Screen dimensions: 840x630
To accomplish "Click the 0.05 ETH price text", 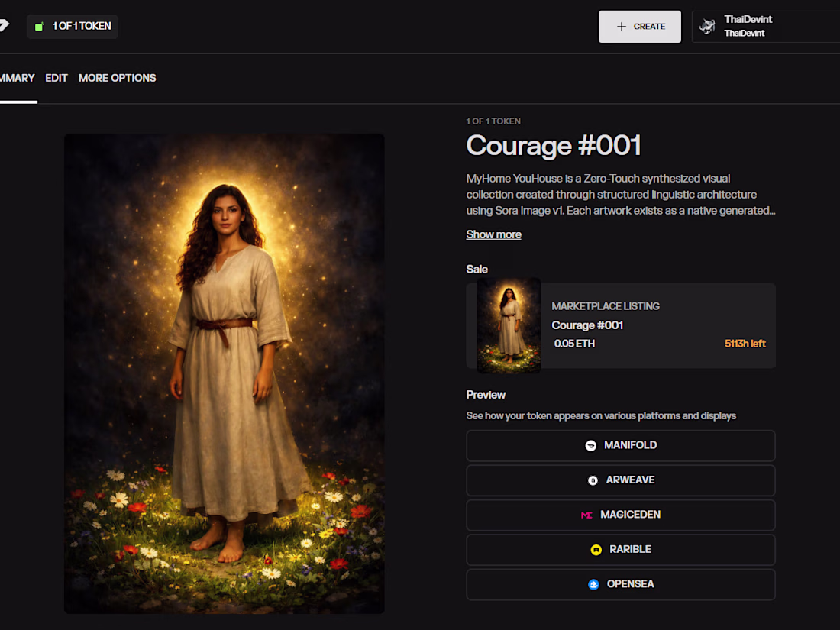I will [x=574, y=344].
